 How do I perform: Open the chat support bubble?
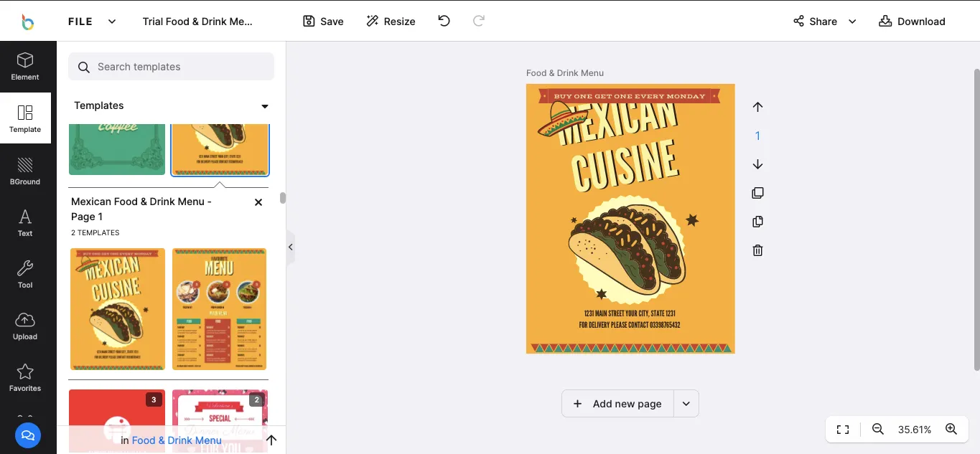pyautogui.click(x=28, y=435)
